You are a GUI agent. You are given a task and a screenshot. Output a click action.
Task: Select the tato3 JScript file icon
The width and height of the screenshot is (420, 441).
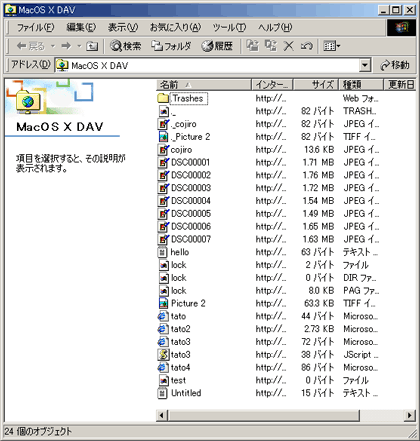[x=163, y=355]
